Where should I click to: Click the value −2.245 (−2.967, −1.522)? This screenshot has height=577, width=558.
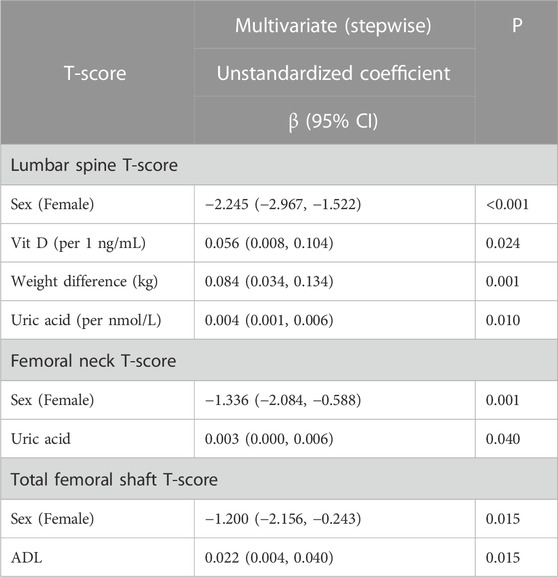283,204
